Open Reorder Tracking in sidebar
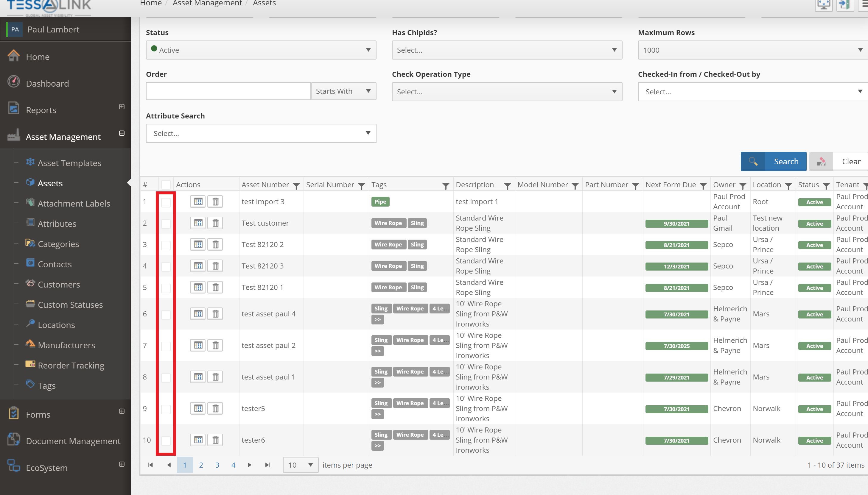Screen dimensions: 868x495 (71, 365)
